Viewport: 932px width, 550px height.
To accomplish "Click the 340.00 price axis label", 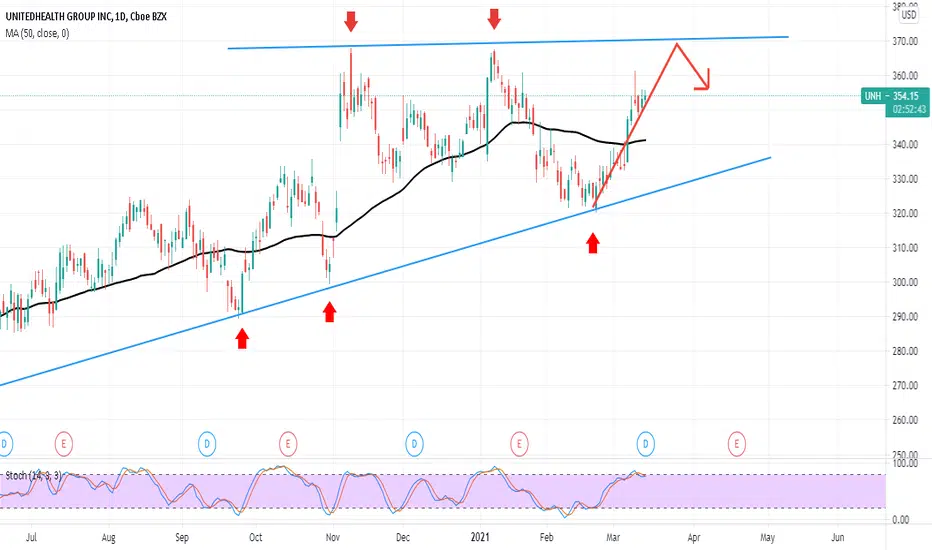I will (x=905, y=144).
